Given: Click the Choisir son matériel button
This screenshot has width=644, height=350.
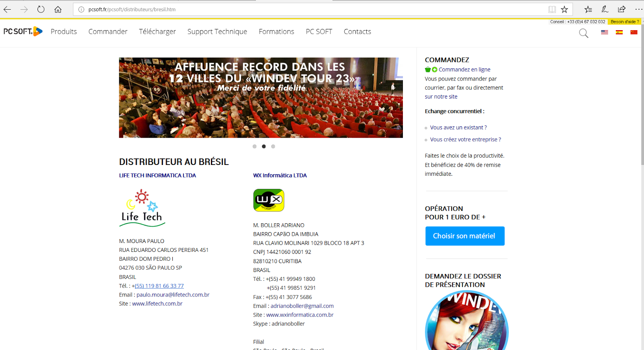Looking at the screenshot, I should (x=465, y=236).
